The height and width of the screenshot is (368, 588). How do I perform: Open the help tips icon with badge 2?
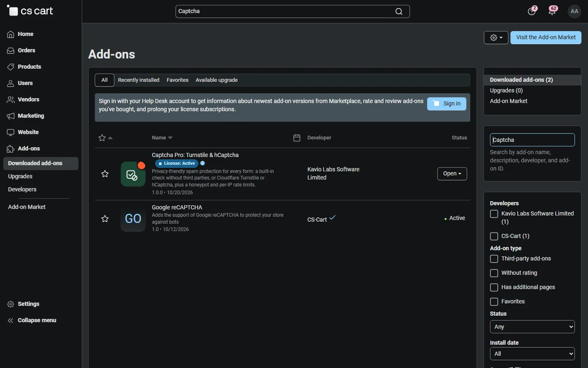point(532,11)
